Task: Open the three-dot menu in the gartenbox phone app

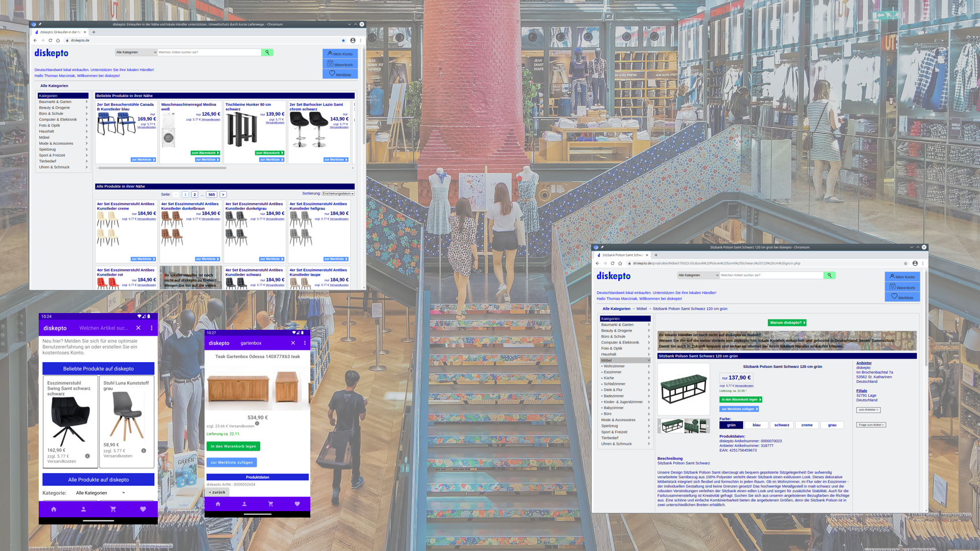Action: pos(305,343)
